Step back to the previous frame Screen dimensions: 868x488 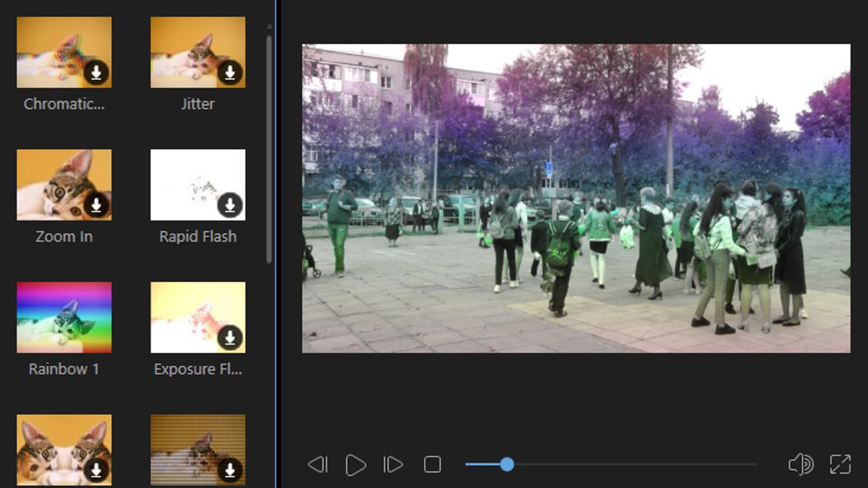[x=318, y=465]
